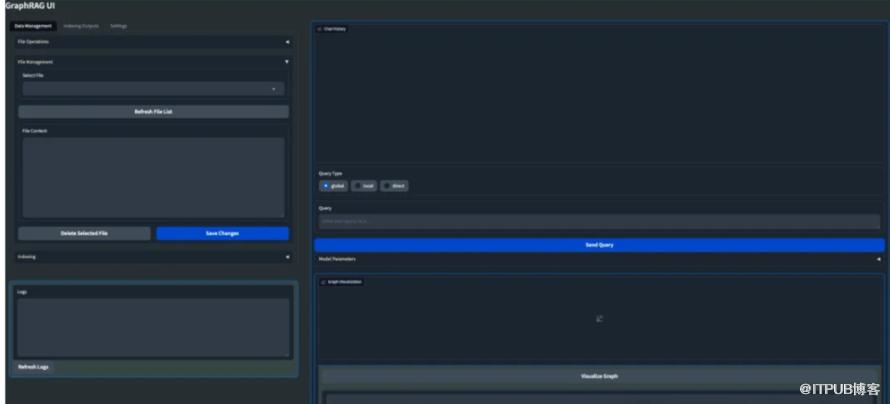The height and width of the screenshot is (404, 890).
Task: Open the Settings tab
Action: 119,25
